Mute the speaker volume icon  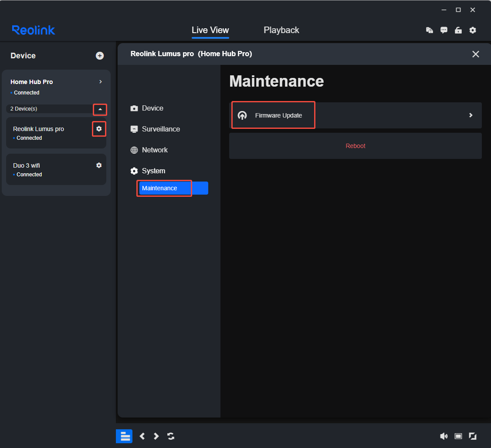coord(444,436)
